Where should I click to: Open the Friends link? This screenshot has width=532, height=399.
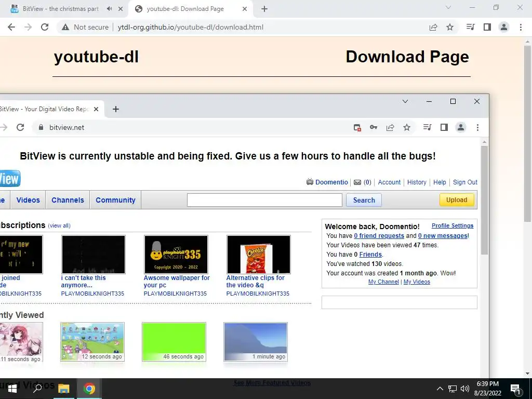point(370,255)
